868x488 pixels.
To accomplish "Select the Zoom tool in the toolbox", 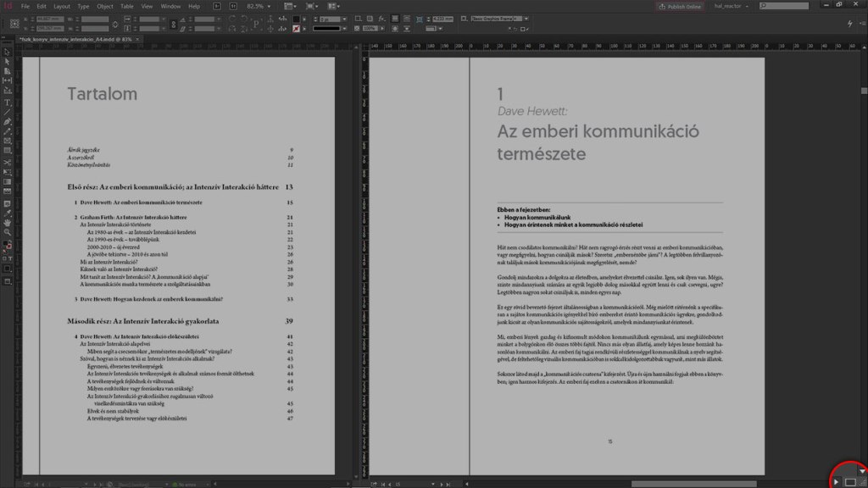I will (7, 233).
